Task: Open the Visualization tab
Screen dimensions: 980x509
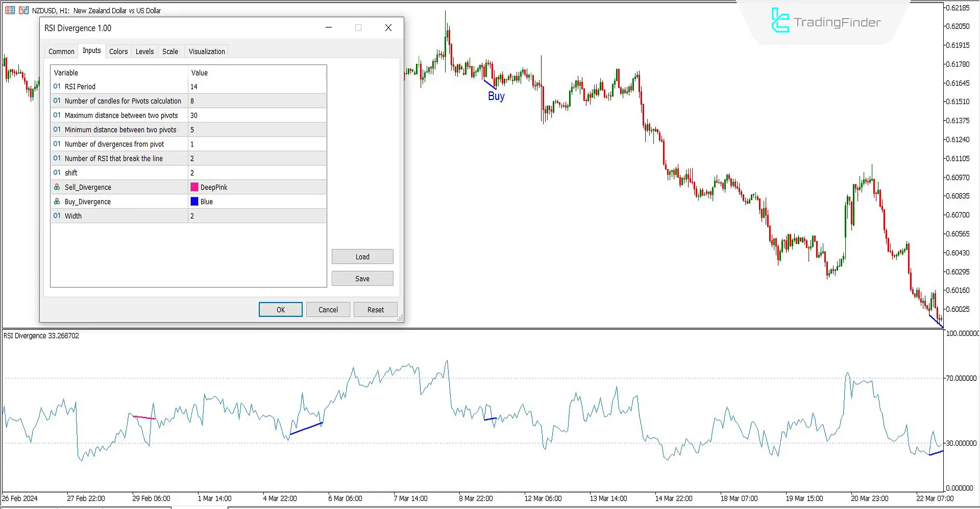Action: [x=207, y=52]
